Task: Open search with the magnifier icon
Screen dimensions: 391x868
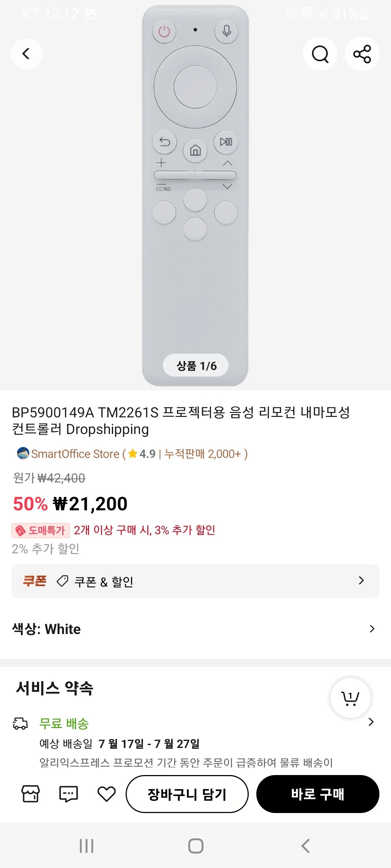Action: [320, 54]
